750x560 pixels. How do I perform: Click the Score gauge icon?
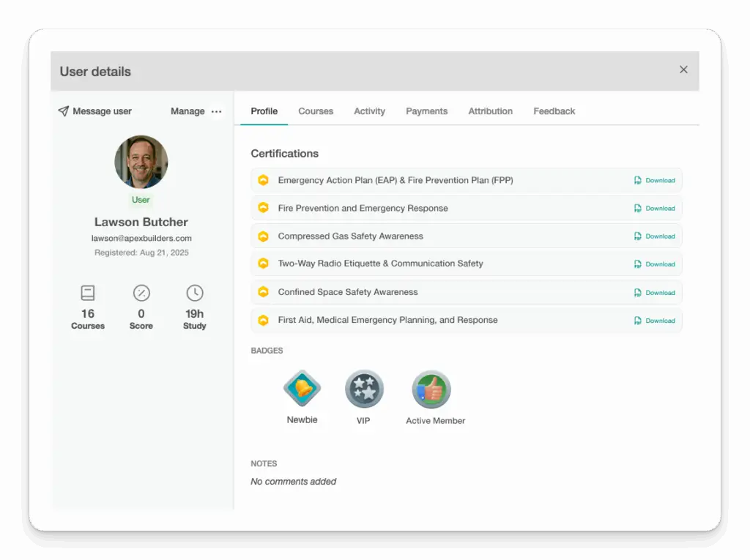pyautogui.click(x=141, y=292)
